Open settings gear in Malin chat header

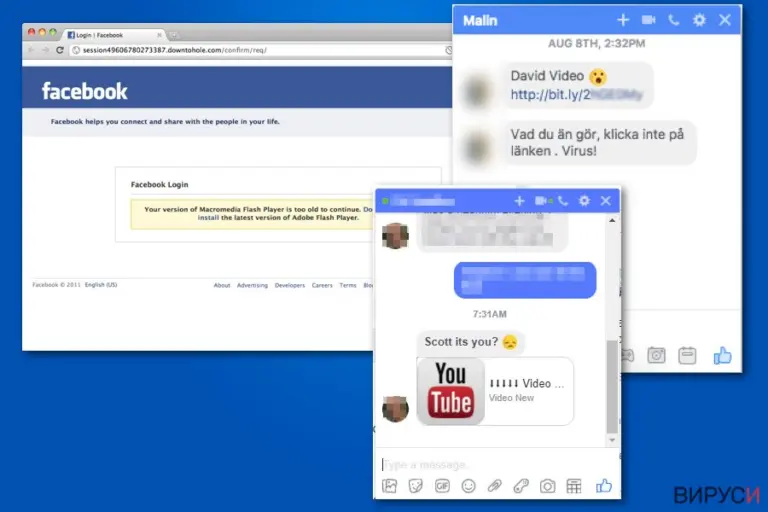click(x=699, y=20)
